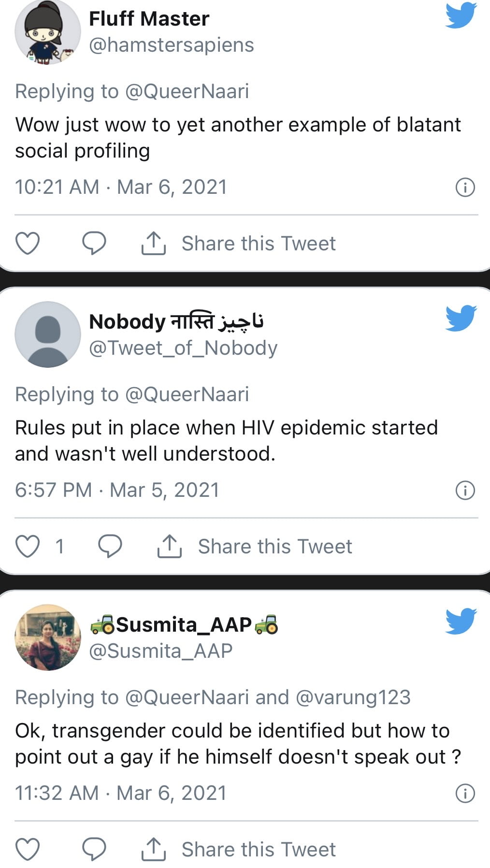Reply to Tweet_of_Nobody's tweet via comment bubble
Image resolution: width=490 pixels, height=868 pixels.
[110, 546]
